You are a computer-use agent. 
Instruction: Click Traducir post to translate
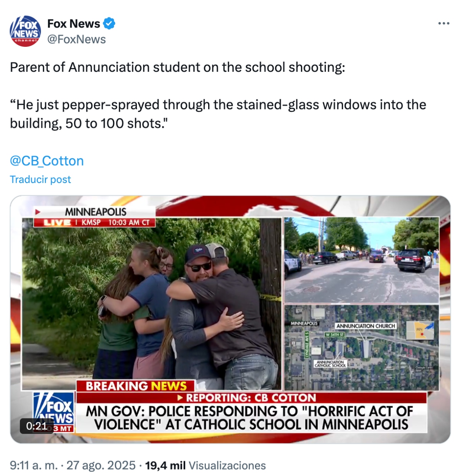pos(40,180)
